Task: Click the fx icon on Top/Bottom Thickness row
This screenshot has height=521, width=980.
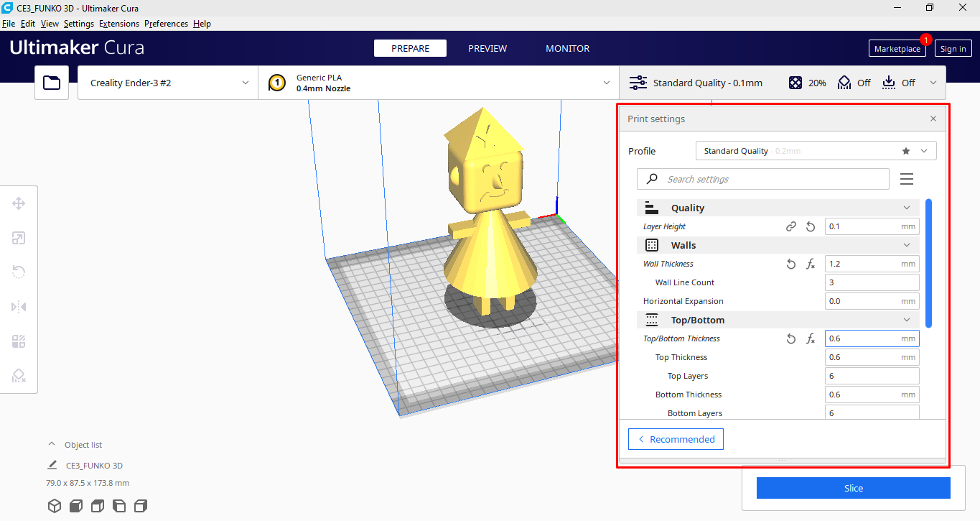Action: 811,338
